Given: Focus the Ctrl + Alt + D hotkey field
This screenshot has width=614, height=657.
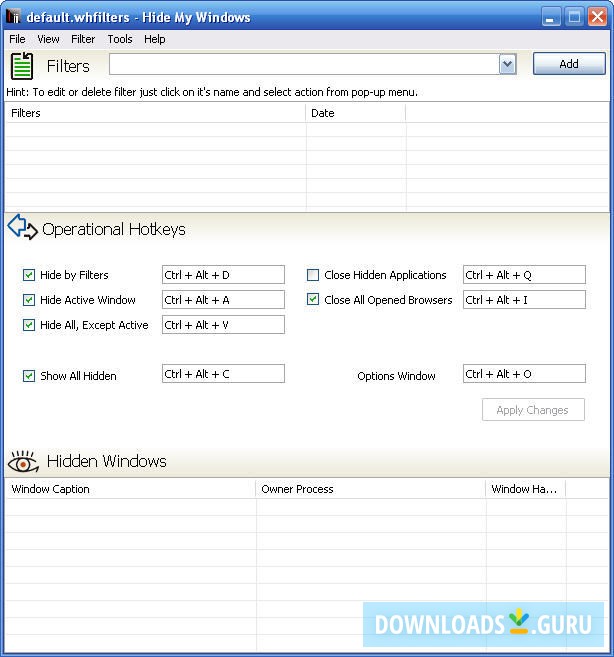Looking at the screenshot, I should click(x=223, y=275).
